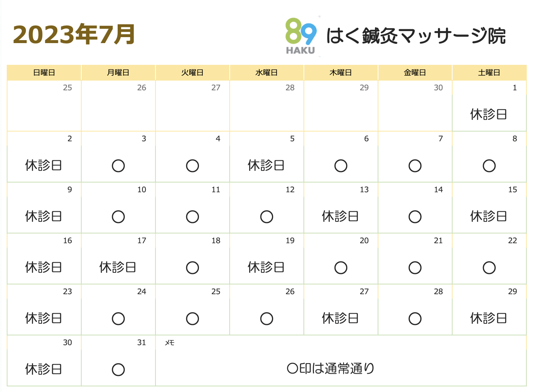
Task: Select the 土曜日 column header
Action: [489, 73]
